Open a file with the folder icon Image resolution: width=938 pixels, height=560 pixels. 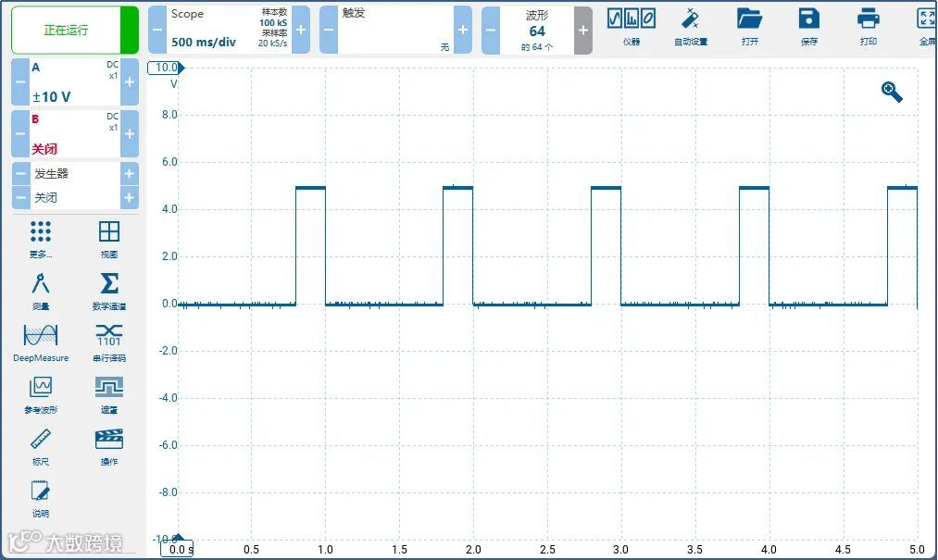click(749, 27)
